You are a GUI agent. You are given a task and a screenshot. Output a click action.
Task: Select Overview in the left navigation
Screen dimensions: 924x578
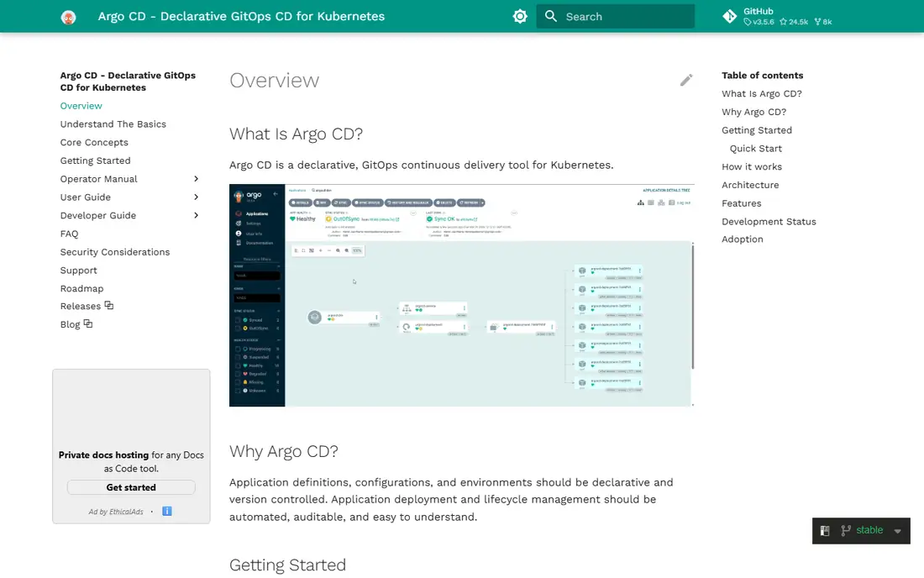point(81,106)
